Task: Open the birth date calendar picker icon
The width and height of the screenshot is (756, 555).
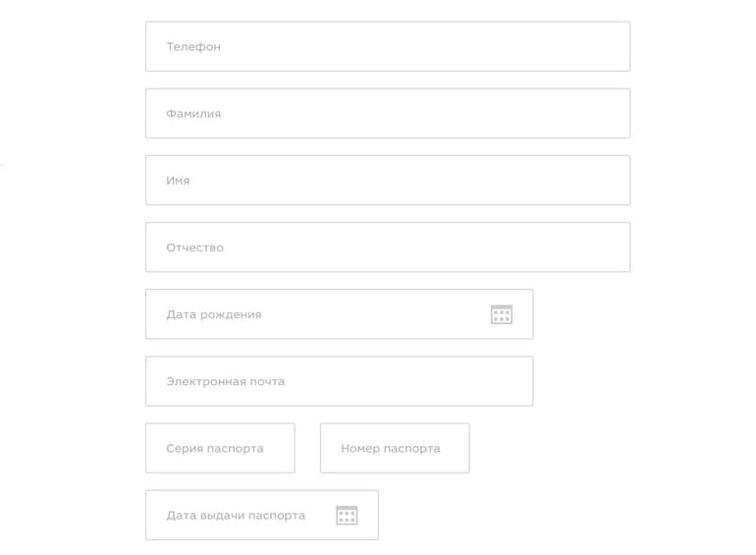Action: pyautogui.click(x=502, y=314)
